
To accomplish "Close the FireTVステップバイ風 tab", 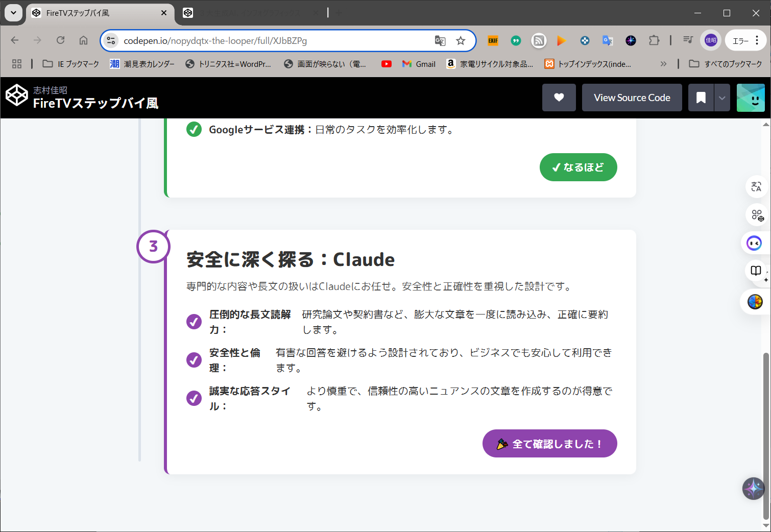I will (164, 13).
